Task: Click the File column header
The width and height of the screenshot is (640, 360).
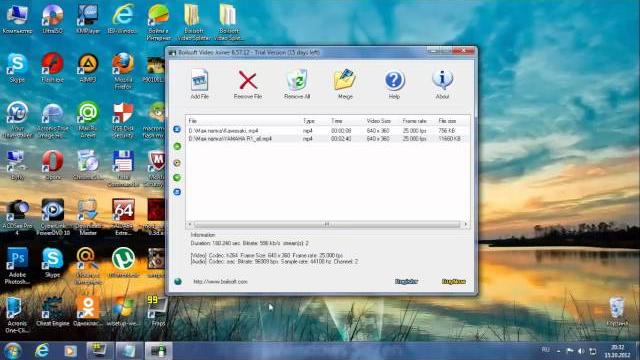Action: click(x=243, y=121)
